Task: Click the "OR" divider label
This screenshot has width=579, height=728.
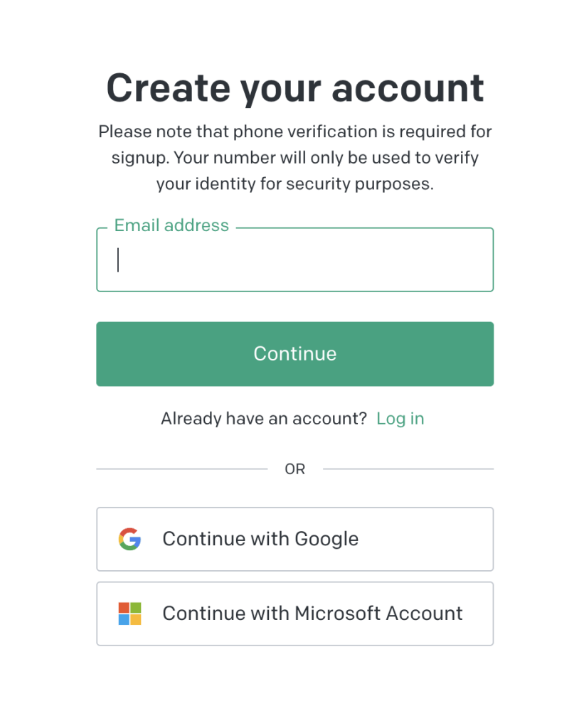Action: tap(294, 469)
